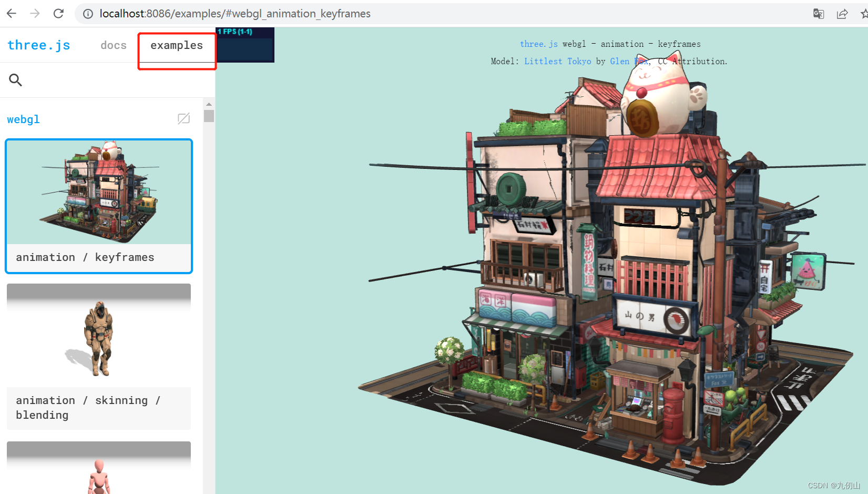Switch to the docs tab

(x=114, y=45)
